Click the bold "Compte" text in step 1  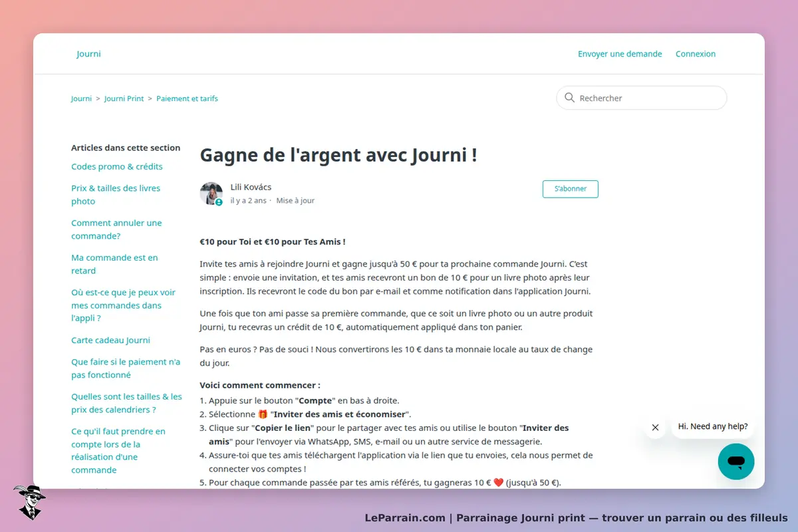(317, 401)
